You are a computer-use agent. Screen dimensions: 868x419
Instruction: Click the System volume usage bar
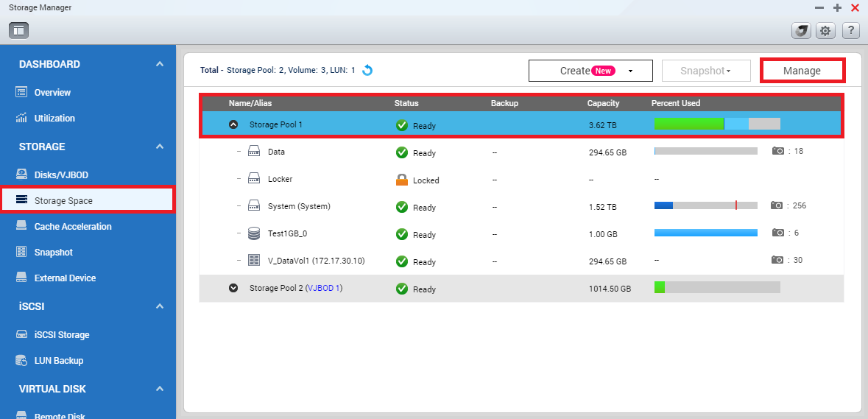[x=706, y=205]
